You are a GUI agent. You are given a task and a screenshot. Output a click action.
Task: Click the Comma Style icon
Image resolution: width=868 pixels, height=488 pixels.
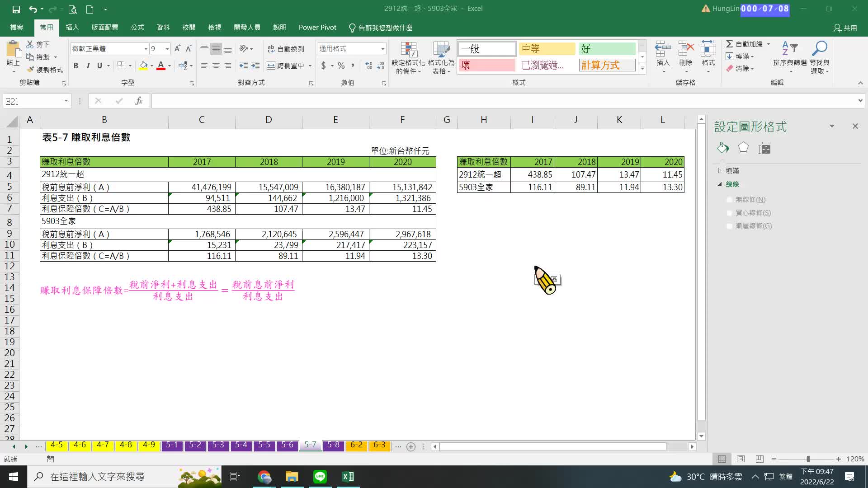pos(353,66)
